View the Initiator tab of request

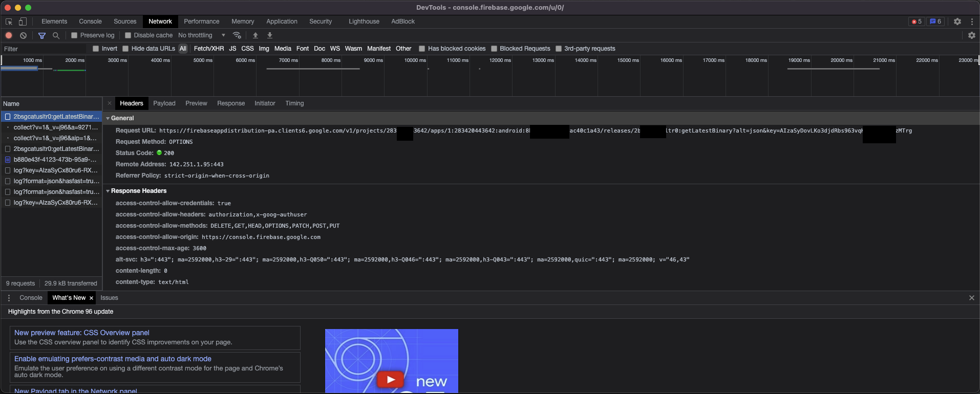(265, 103)
